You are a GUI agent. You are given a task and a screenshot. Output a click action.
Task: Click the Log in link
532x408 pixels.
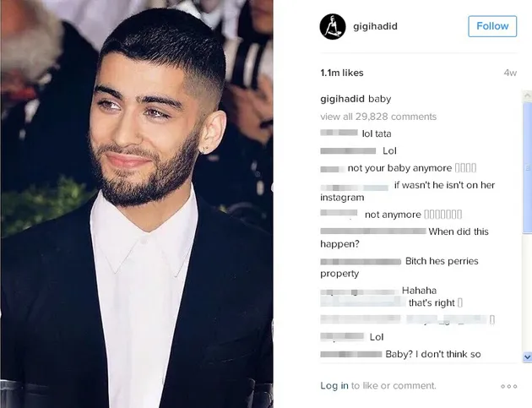334,385
